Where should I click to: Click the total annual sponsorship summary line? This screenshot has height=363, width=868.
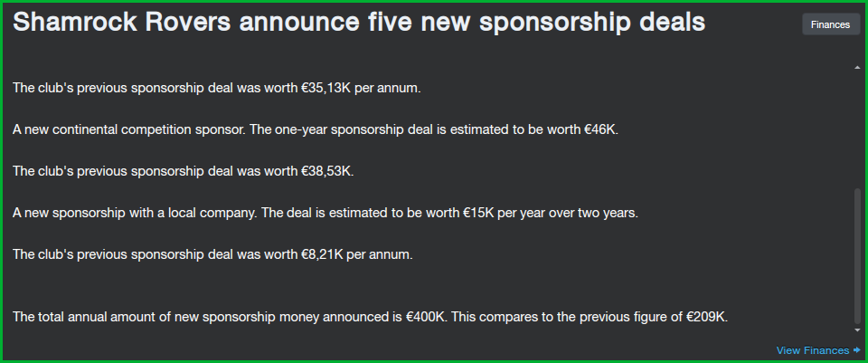[x=370, y=317]
